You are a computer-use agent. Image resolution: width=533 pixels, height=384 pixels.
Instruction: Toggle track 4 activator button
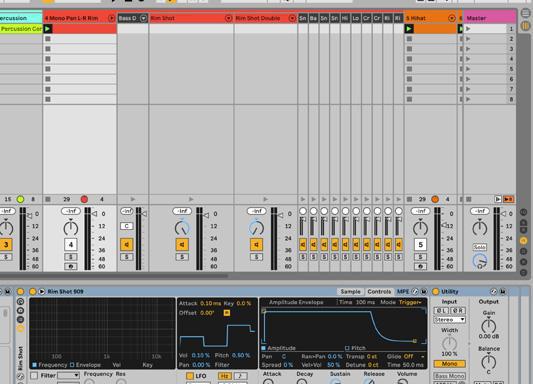coord(71,244)
